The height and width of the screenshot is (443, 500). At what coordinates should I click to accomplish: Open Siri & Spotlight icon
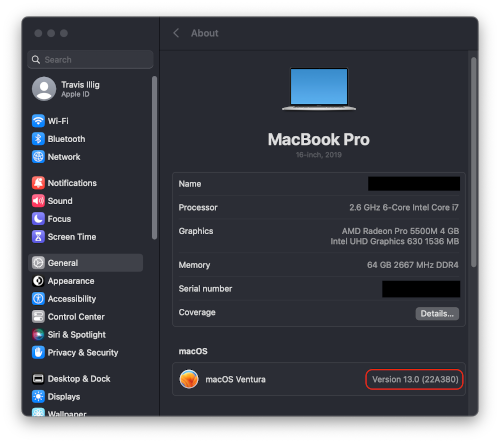tap(38, 334)
